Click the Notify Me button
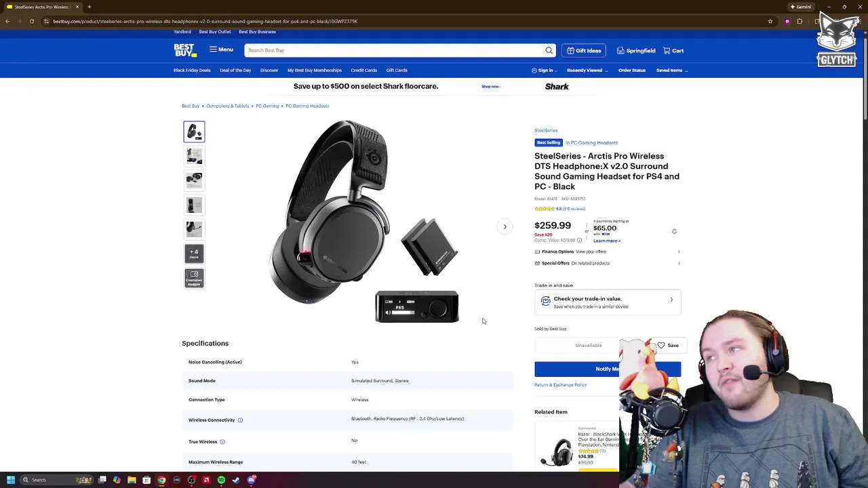 [x=608, y=369]
